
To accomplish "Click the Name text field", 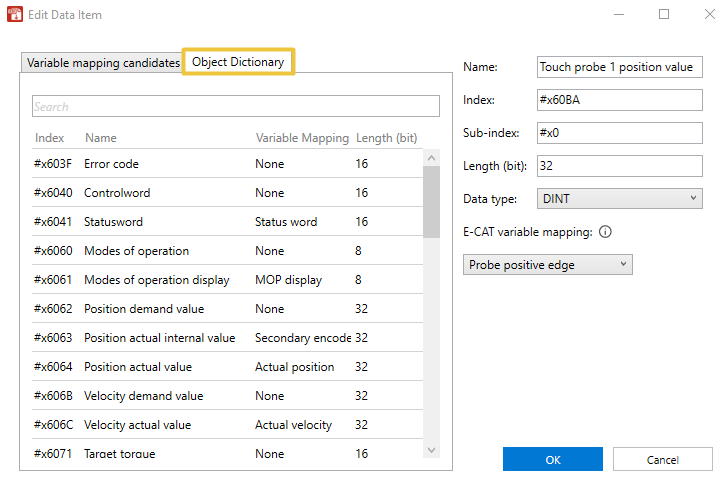I will (x=620, y=67).
